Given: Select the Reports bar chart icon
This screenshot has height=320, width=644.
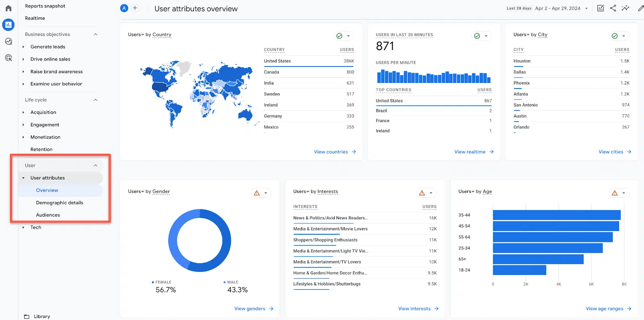Looking at the screenshot, I should (8, 25).
